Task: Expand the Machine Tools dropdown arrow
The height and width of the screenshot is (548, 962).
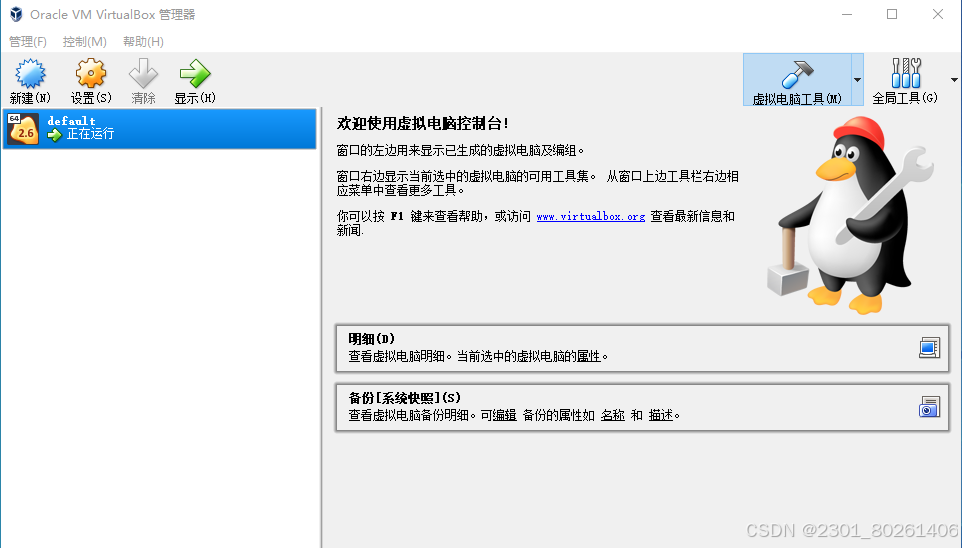Action: [x=857, y=80]
